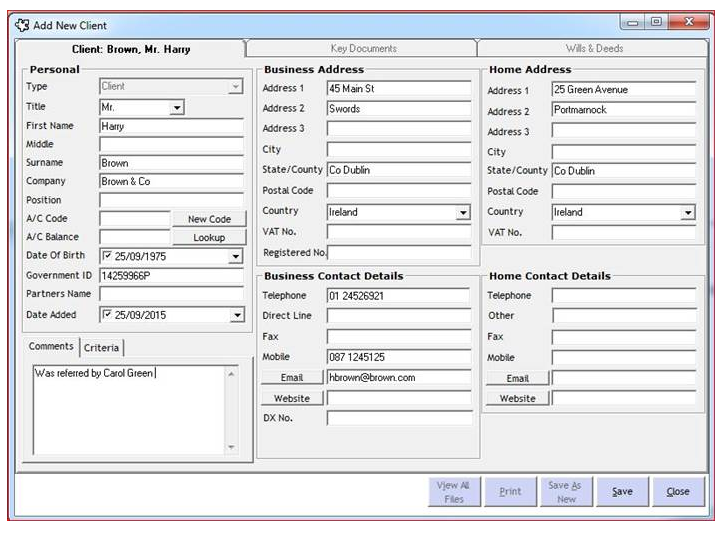Click the Registered No. field
724x534 pixels.
pos(399,252)
